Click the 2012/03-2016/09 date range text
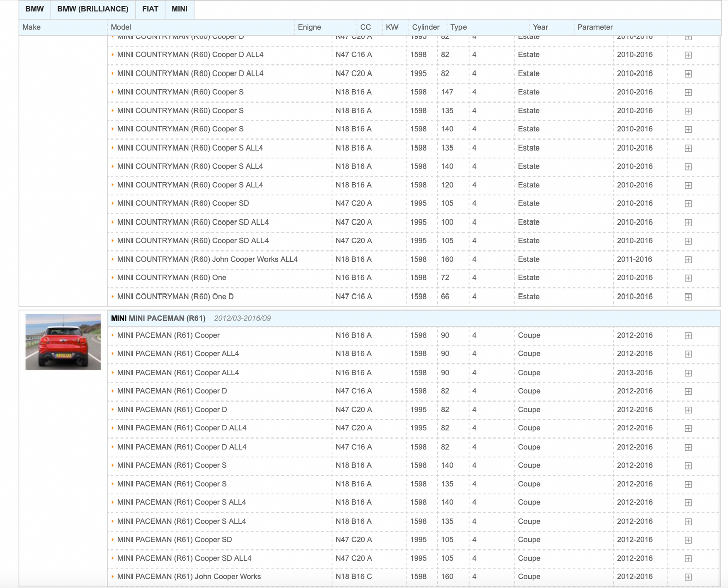The width and height of the screenshot is (728, 588). [242, 318]
